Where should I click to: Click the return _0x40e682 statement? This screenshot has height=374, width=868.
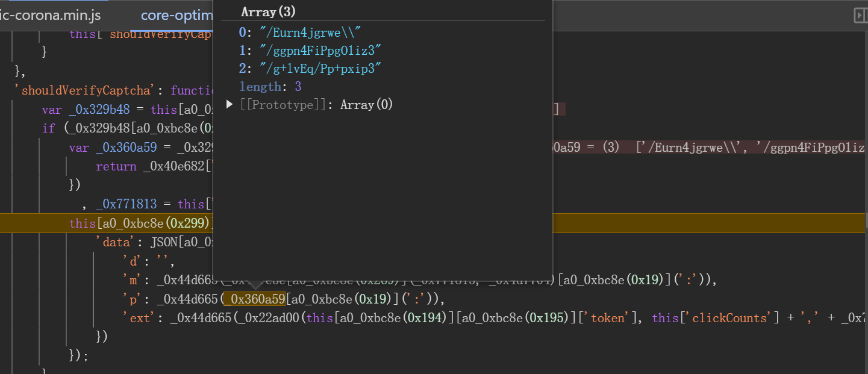151,167
